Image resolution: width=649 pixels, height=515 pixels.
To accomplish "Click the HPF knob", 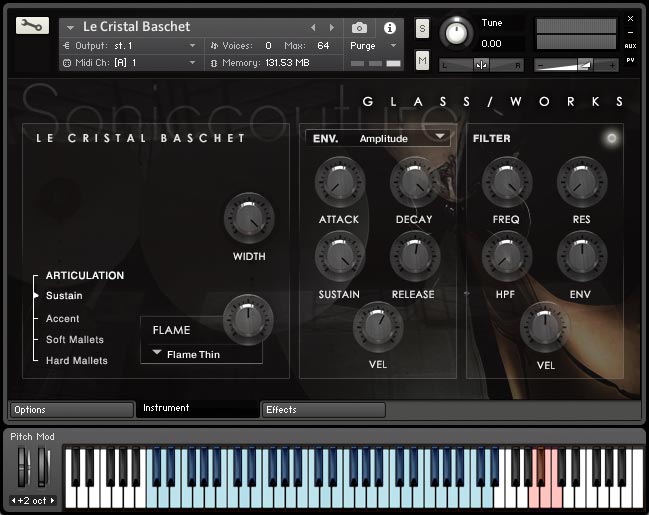I will point(507,257).
